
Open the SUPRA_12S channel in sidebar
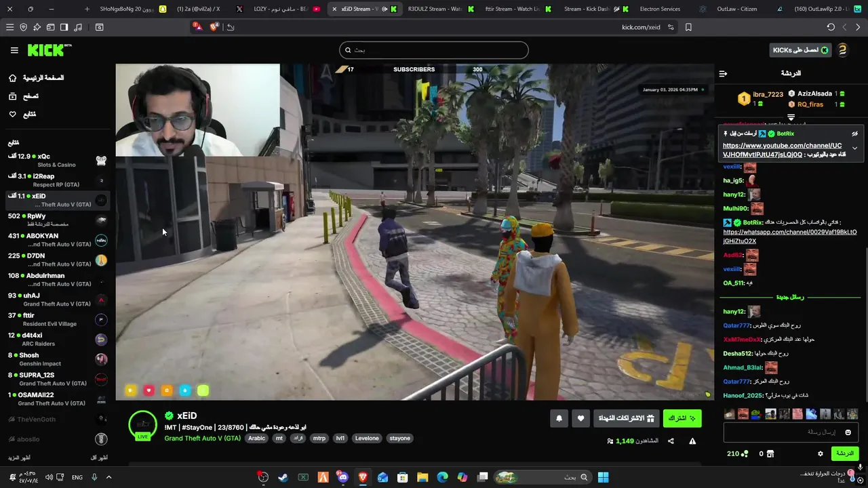pyautogui.click(x=57, y=379)
